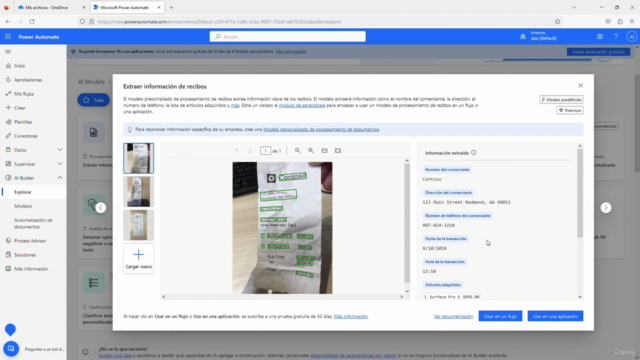The height and width of the screenshot is (360, 640).
Task: Open the user account avatar
Action: click(x=631, y=37)
